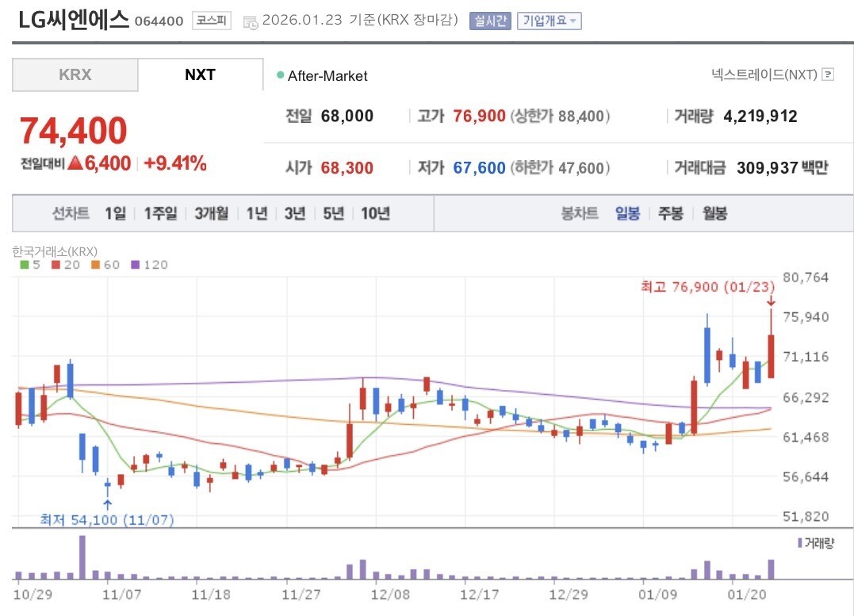The height and width of the screenshot is (616, 854).
Task: Switch to the 일봉 daily candle chart
Action: click(627, 213)
